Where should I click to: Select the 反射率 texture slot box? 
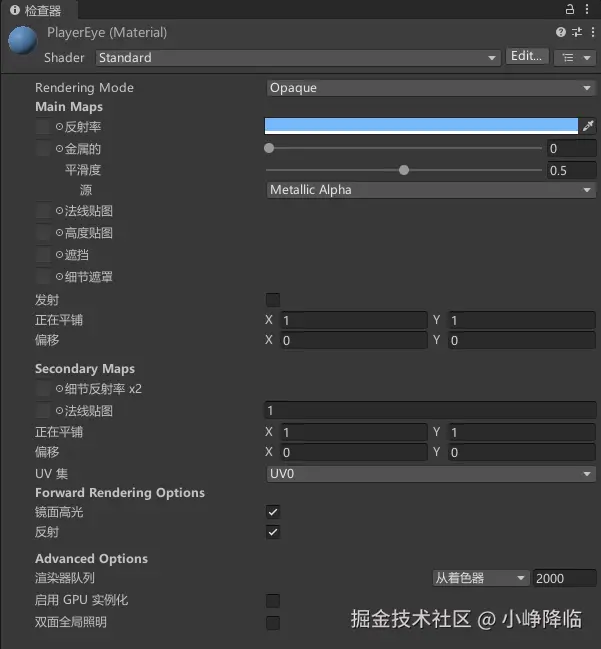(43, 126)
